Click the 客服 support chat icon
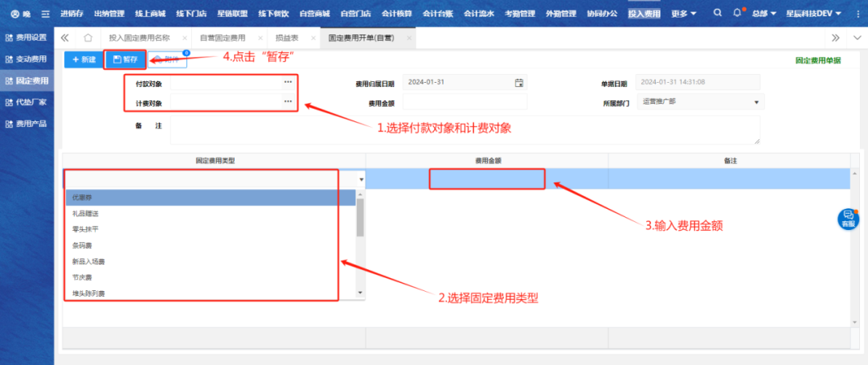The height and width of the screenshot is (365, 868). (x=848, y=219)
